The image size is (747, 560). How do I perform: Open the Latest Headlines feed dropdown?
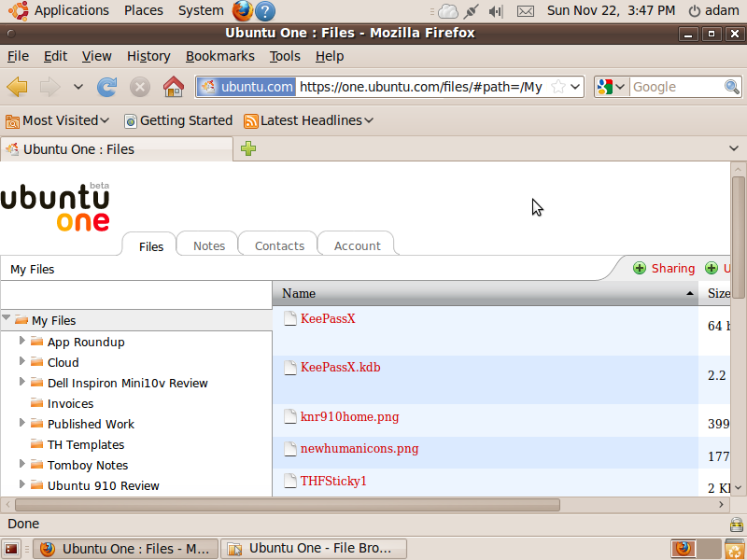308,121
